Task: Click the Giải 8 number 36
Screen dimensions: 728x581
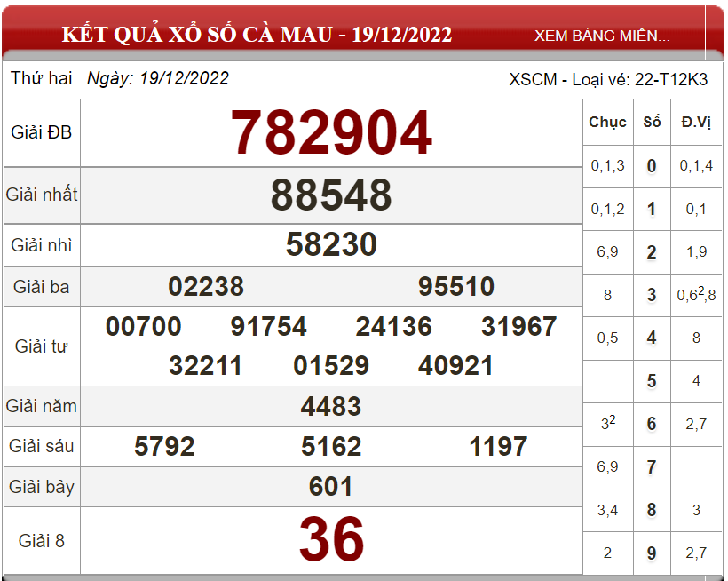Action: 331,540
